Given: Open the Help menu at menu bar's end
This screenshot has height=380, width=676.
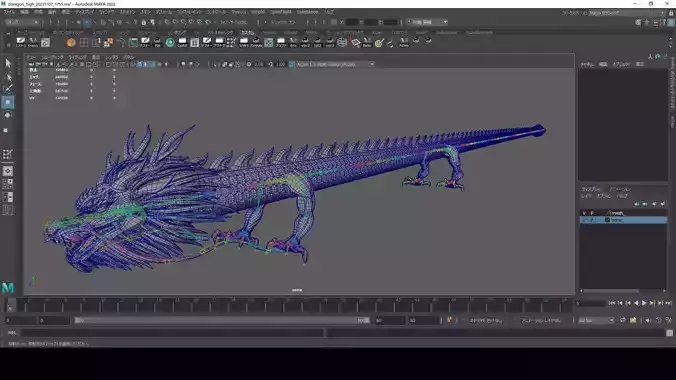Looking at the screenshot, I should (329, 12).
